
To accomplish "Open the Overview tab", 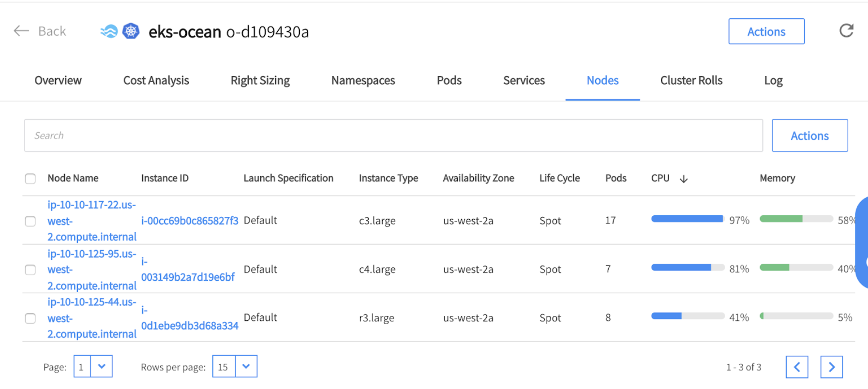I will pyautogui.click(x=58, y=80).
